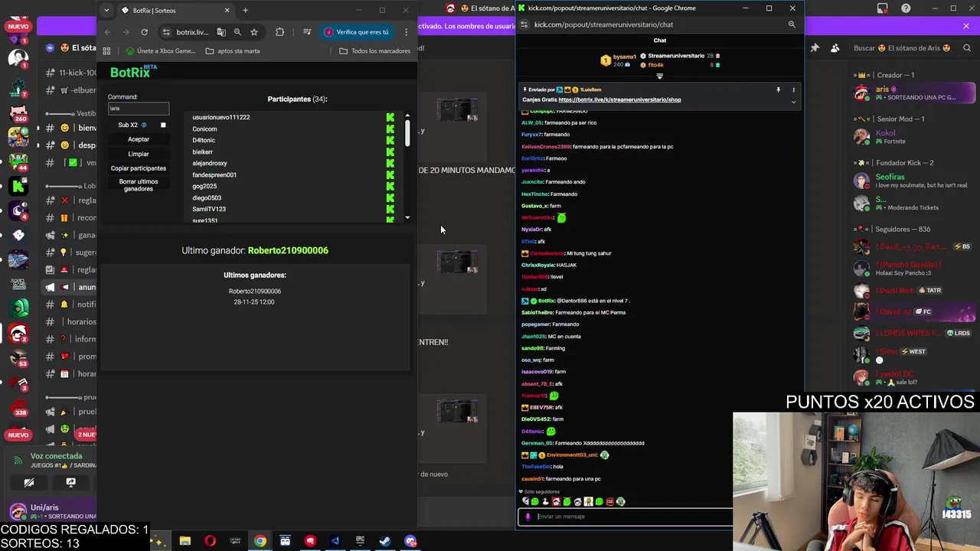Click the zoom magnifier in BotRix address bar
The height and width of the screenshot is (551, 980).
pyautogui.click(x=237, y=32)
